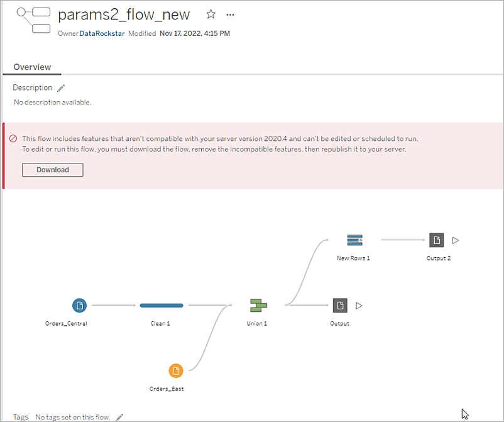Run the Output 2 step
504x422 pixels.
click(456, 240)
